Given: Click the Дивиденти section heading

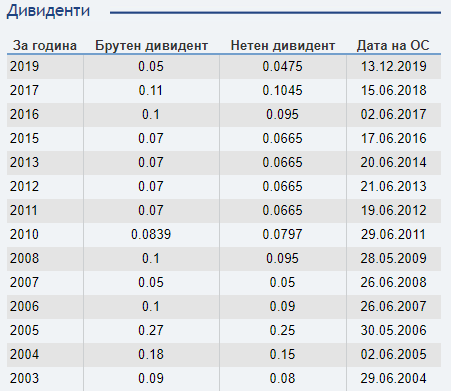Looking at the screenshot, I should pyautogui.click(x=48, y=11).
